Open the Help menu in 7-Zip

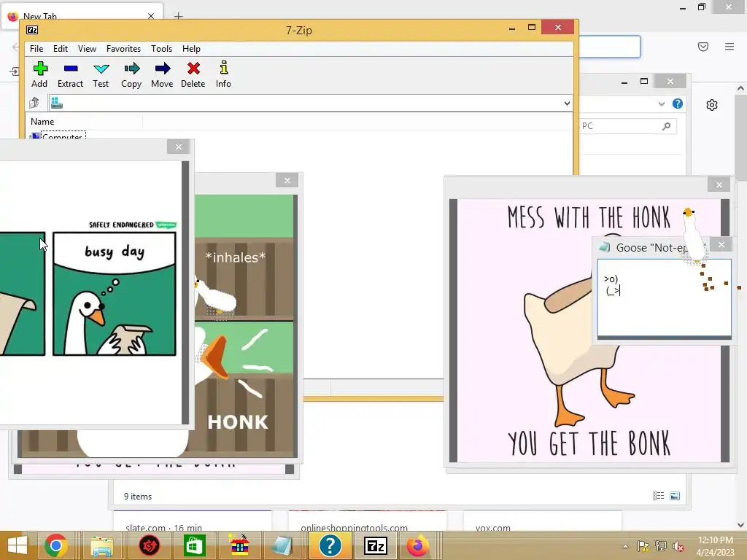point(191,49)
